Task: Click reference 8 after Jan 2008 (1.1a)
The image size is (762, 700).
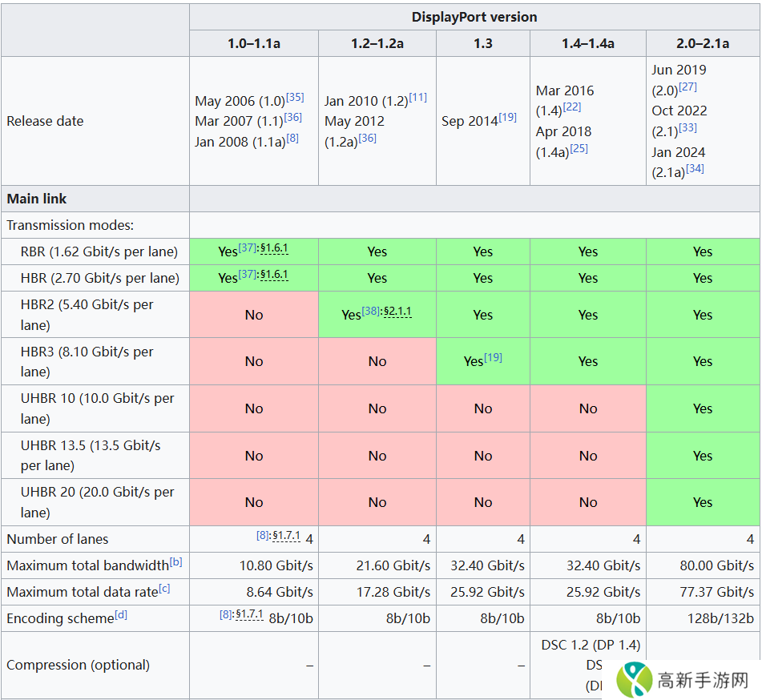Action: [x=292, y=138]
